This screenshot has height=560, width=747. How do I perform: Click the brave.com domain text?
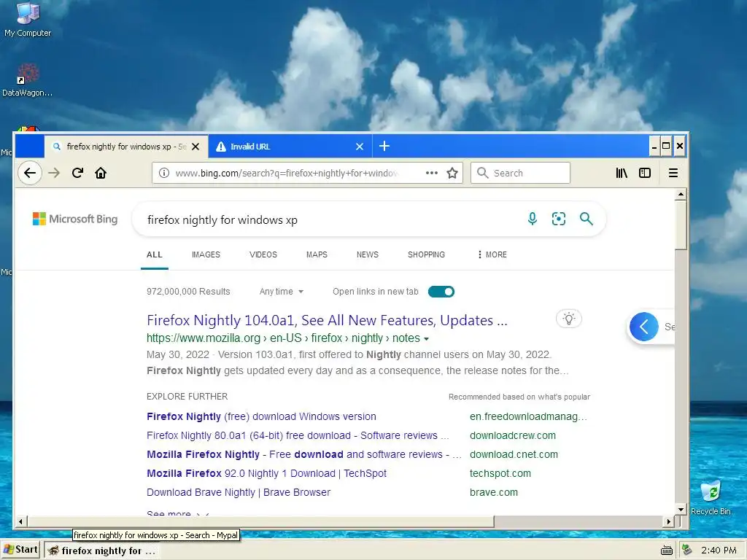pyautogui.click(x=494, y=492)
